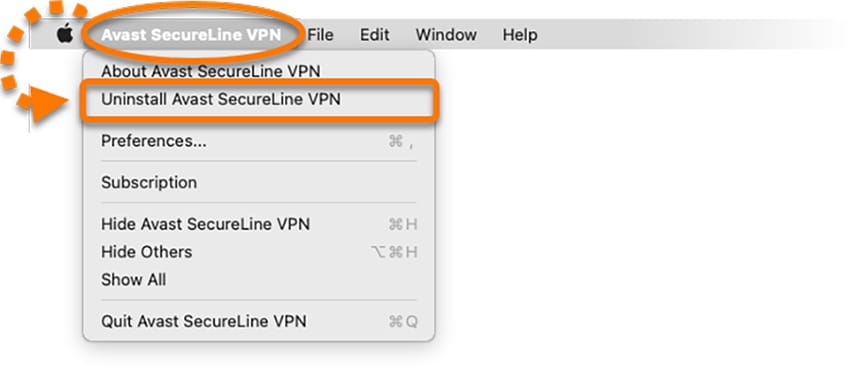Select Quit Avast SecureLine VPN
The width and height of the screenshot is (850, 375).
coord(259,321)
